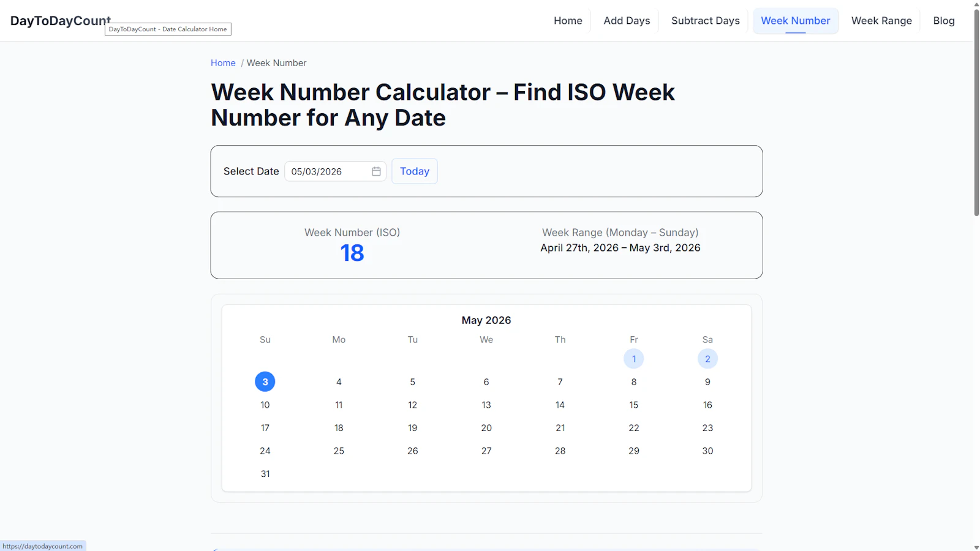Open the Week Range nav item
980x551 pixels.
[x=881, y=21]
